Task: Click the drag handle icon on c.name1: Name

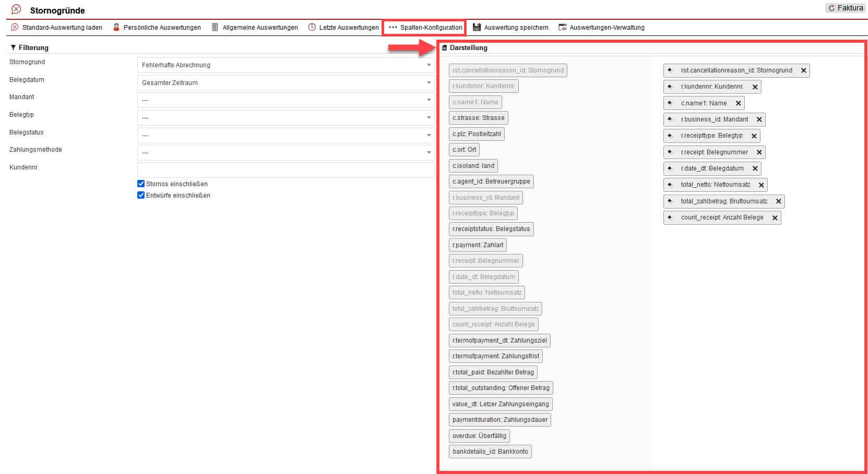Action: (x=670, y=103)
